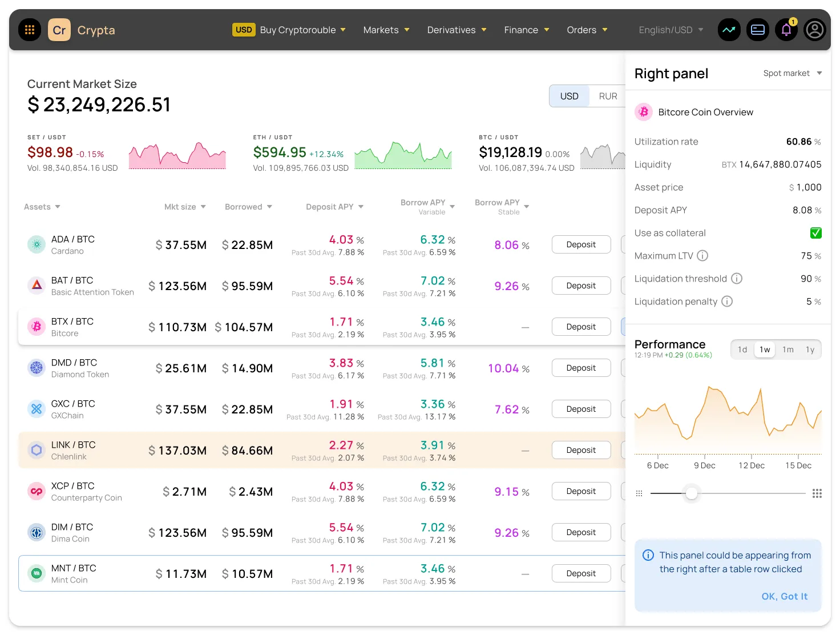The image size is (840, 635).
Task: Dismiss the tip with OK, Got It
Action: [784, 596]
